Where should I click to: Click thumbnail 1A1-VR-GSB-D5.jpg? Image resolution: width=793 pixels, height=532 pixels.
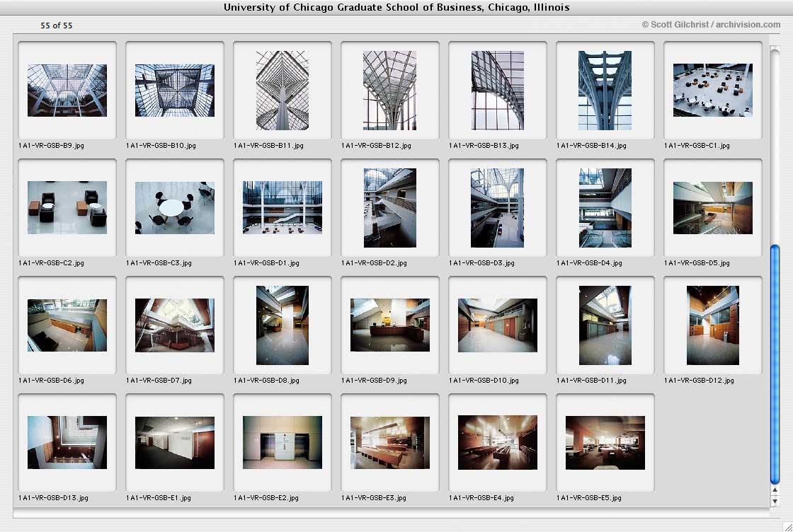click(x=713, y=208)
